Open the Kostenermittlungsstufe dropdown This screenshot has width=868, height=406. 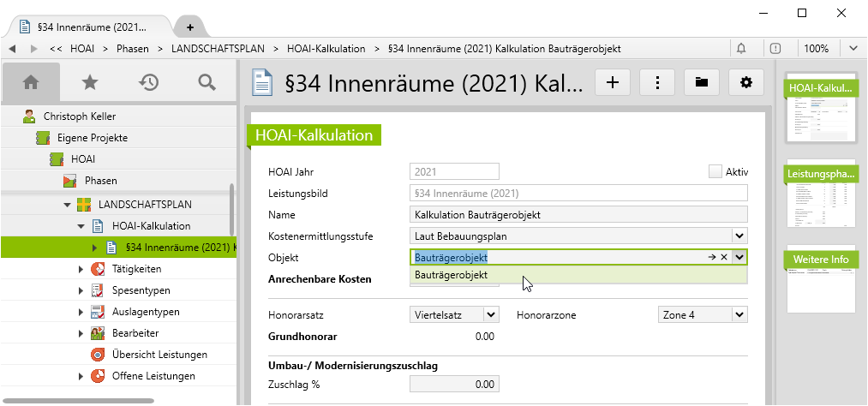coord(739,235)
